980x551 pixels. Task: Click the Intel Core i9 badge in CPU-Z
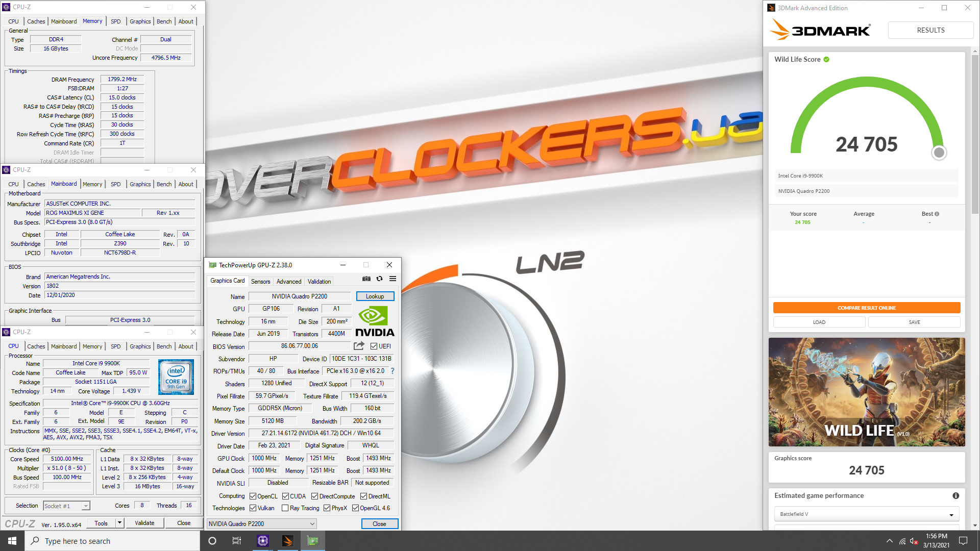176,377
